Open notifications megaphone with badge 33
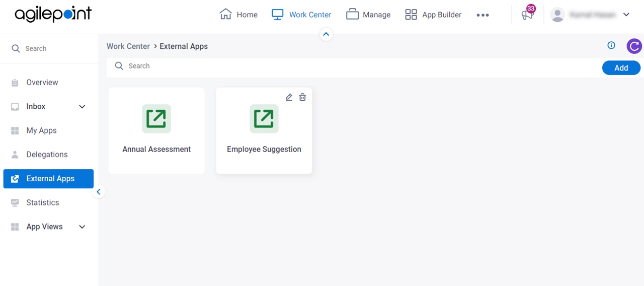This screenshot has width=644, height=286. click(527, 14)
